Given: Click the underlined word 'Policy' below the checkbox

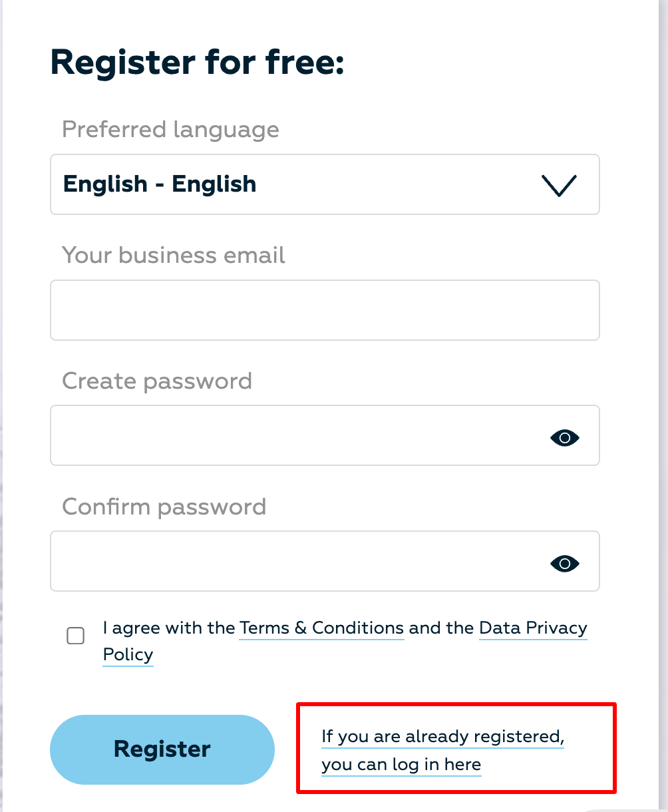Looking at the screenshot, I should pyautogui.click(x=128, y=655).
